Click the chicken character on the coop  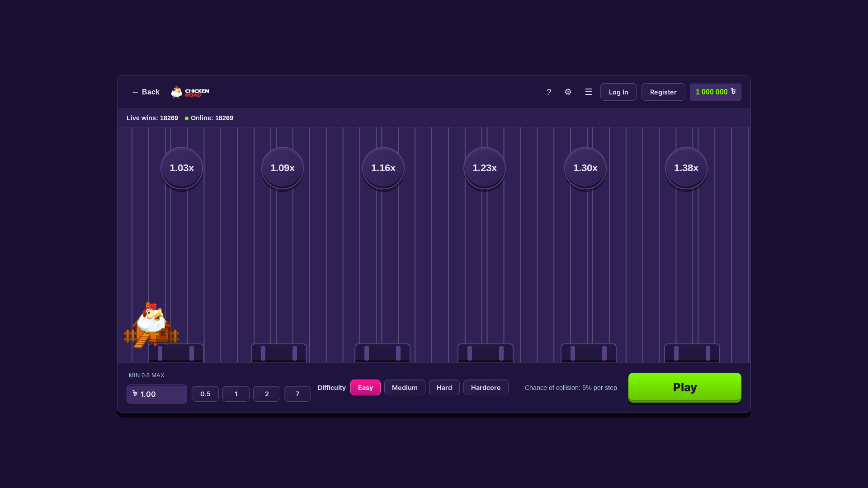[x=151, y=318]
